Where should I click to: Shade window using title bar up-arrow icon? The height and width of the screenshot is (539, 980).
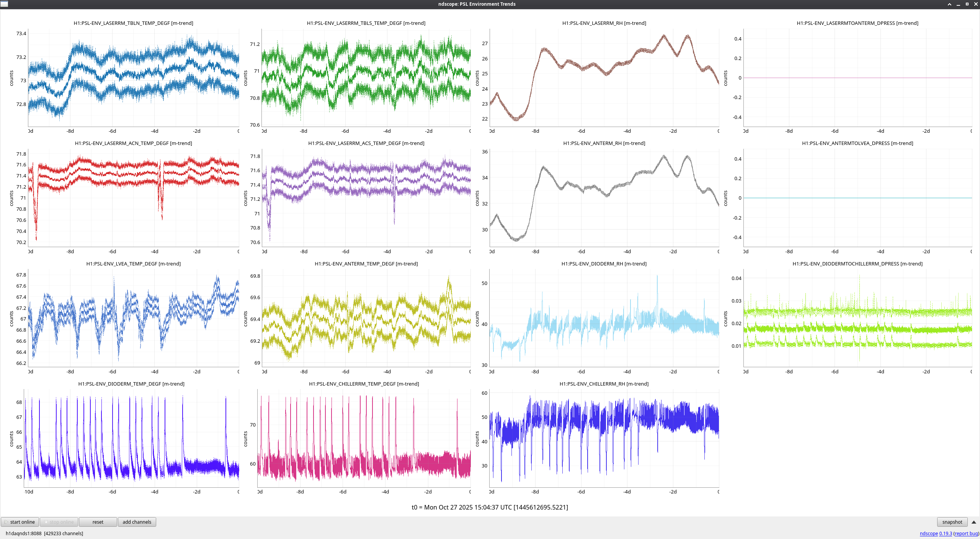949,4
